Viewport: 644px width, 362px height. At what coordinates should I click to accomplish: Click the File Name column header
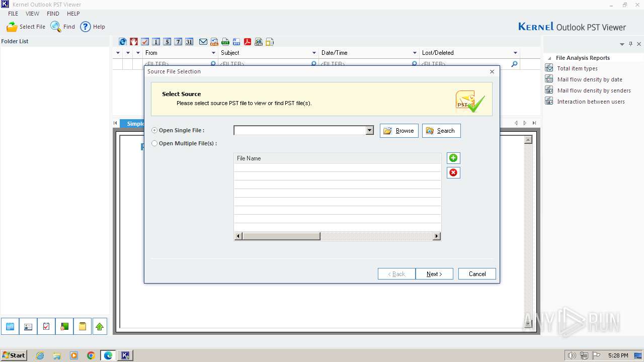(337, 158)
